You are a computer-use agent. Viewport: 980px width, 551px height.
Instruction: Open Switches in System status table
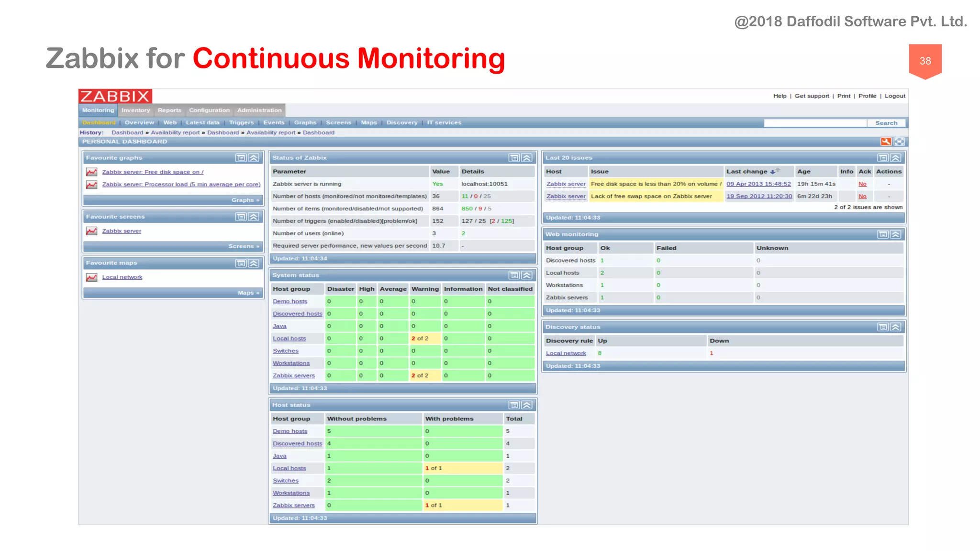(x=285, y=351)
